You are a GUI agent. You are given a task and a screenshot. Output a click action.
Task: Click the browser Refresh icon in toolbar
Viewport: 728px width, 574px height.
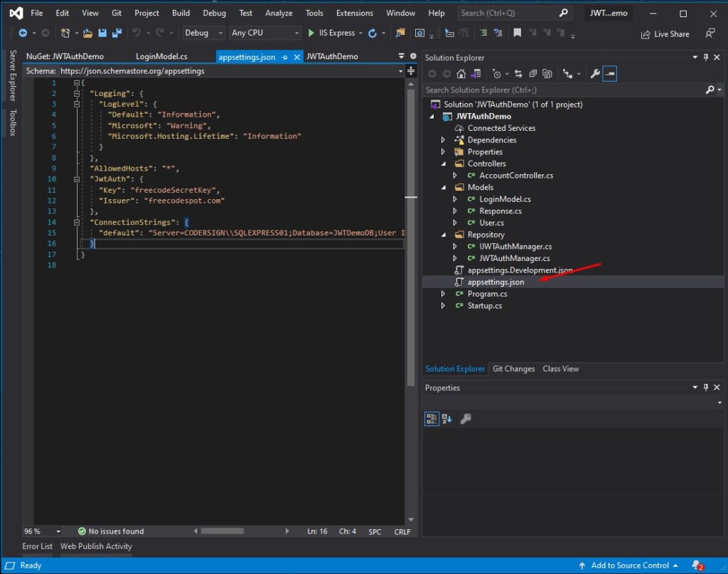[x=373, y=33]
